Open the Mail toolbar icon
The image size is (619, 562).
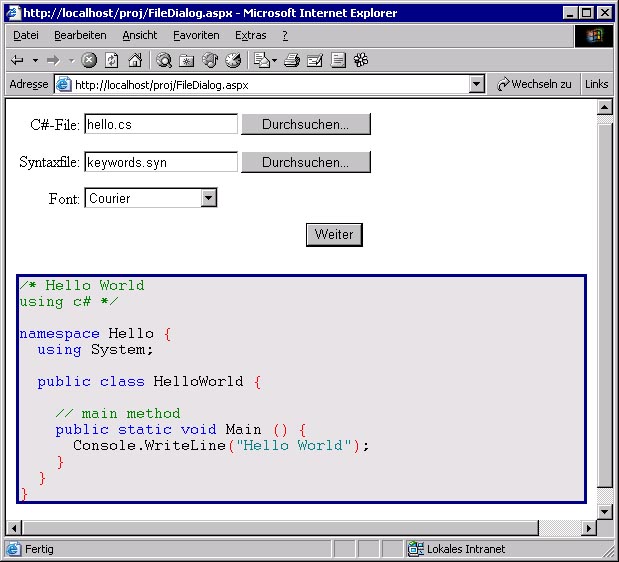(262, 60)
